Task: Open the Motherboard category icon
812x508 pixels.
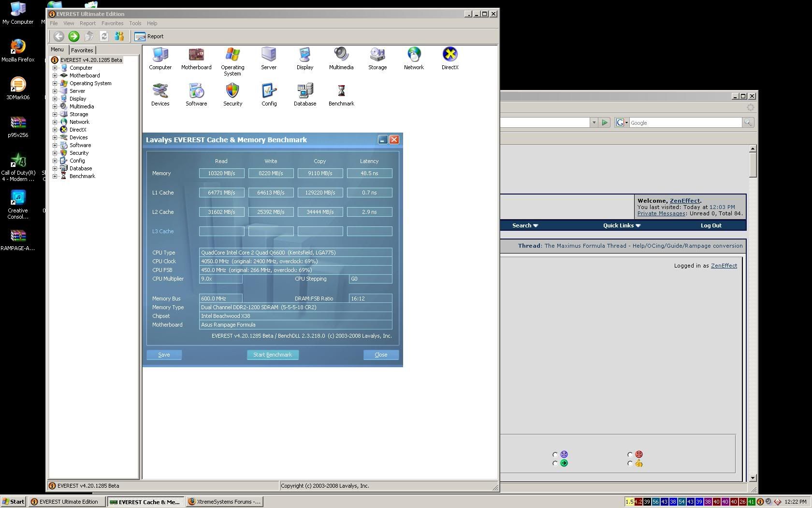Action: (x=196, y=59)
